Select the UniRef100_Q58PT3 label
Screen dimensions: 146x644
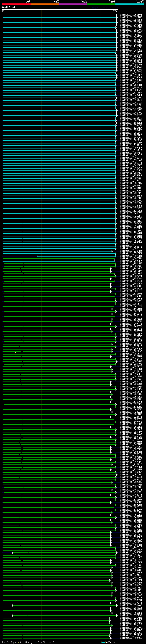click(131, 610)
